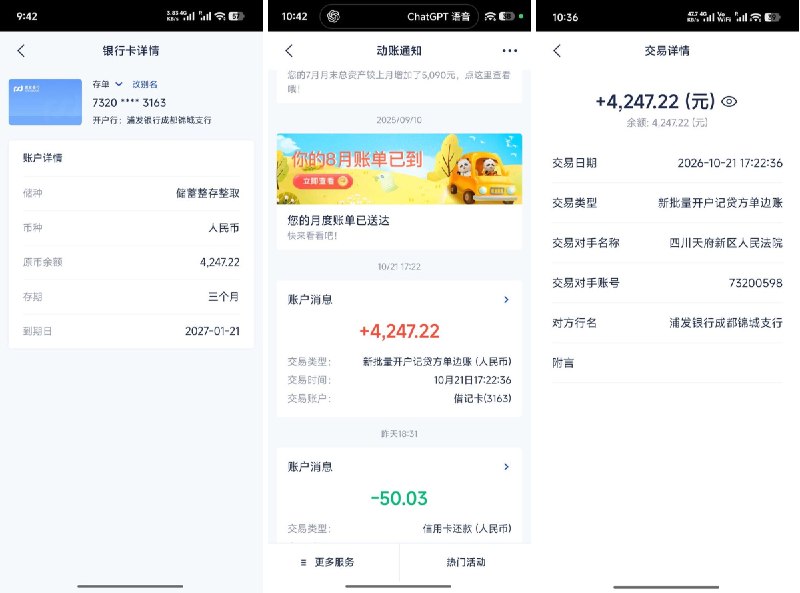800x593 pixels.
Task: Select the +4,247.22 amount in 动账通知
Action: [x=399, y=331]
